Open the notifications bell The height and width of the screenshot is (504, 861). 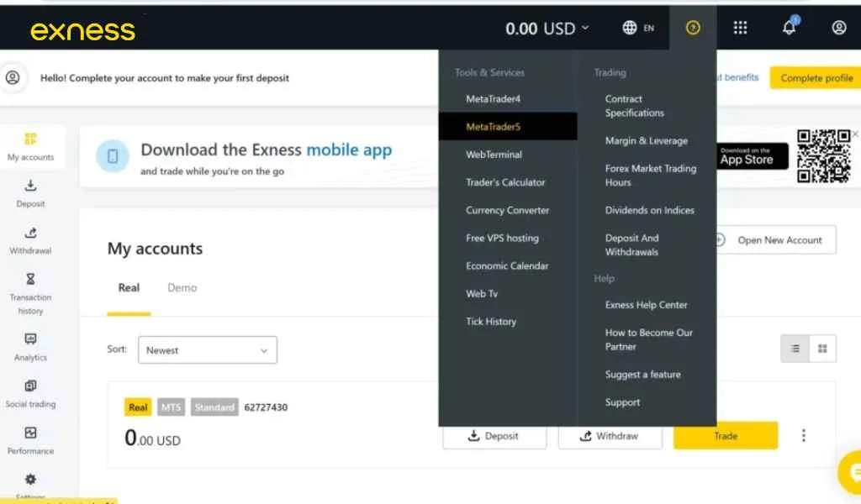click(x=789, y=27)
